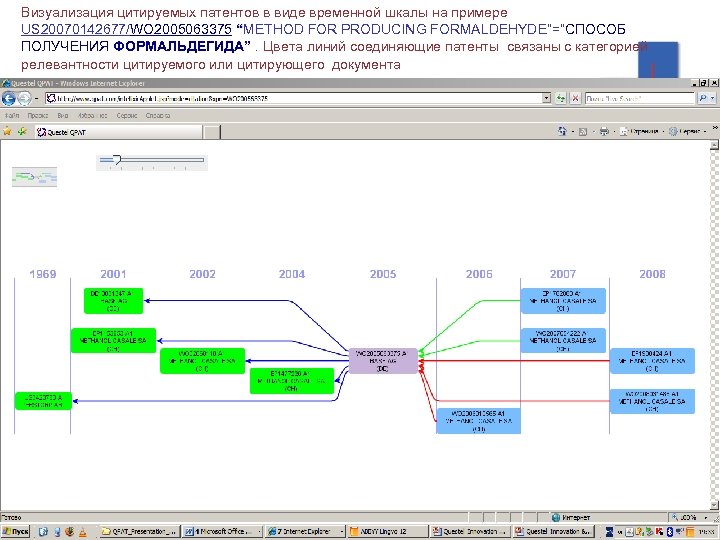720x540 pixels.
Task: Click the mini overview map thumbnail
Action: click(x=34, y=177)
